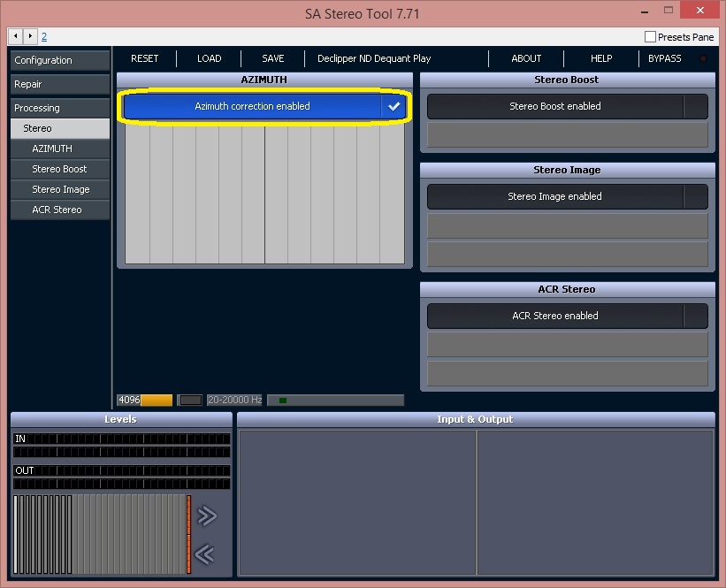Viewport: 726px width, 588px height.
Task: Click the progress bar with green marker
Action: coord(336,400)
